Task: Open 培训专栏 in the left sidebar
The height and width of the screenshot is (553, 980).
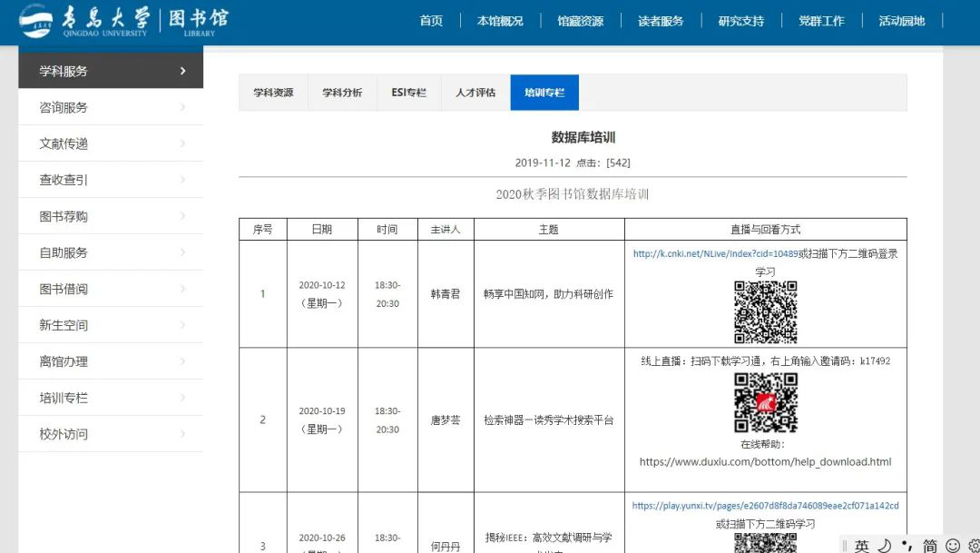Action: [111, 398]
